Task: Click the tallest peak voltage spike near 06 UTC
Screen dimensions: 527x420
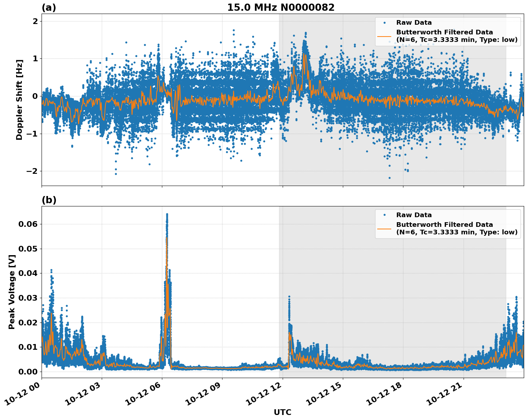Action: click(167, 215)
